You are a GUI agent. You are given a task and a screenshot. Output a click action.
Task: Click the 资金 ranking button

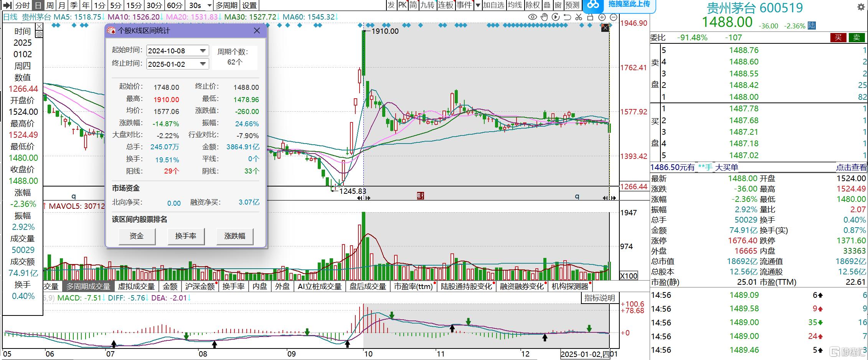pyautogui.click(x=137, y=236)
